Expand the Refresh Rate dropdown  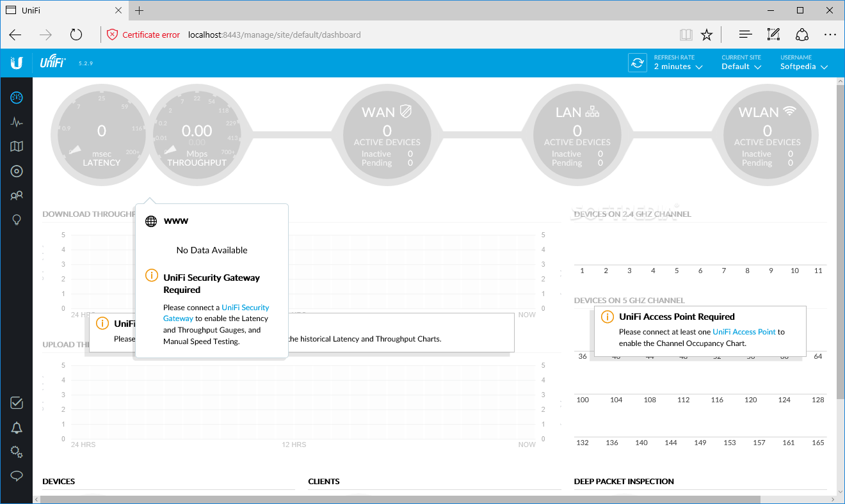[x=678, y=63]
